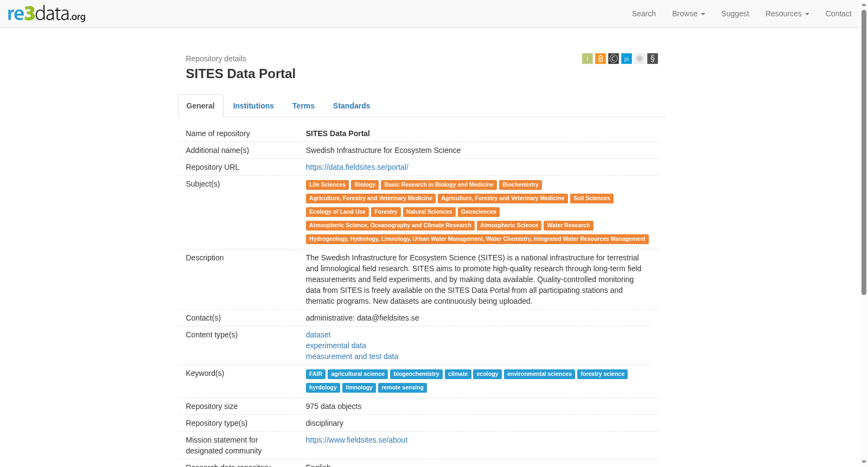Select Basic Research in Biology and Medicine tag

point(439,185)
